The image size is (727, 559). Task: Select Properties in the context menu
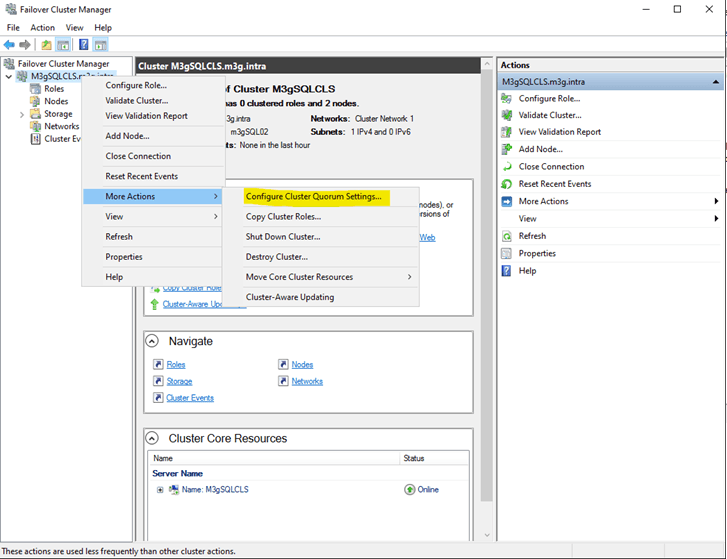tap(153, 257)
